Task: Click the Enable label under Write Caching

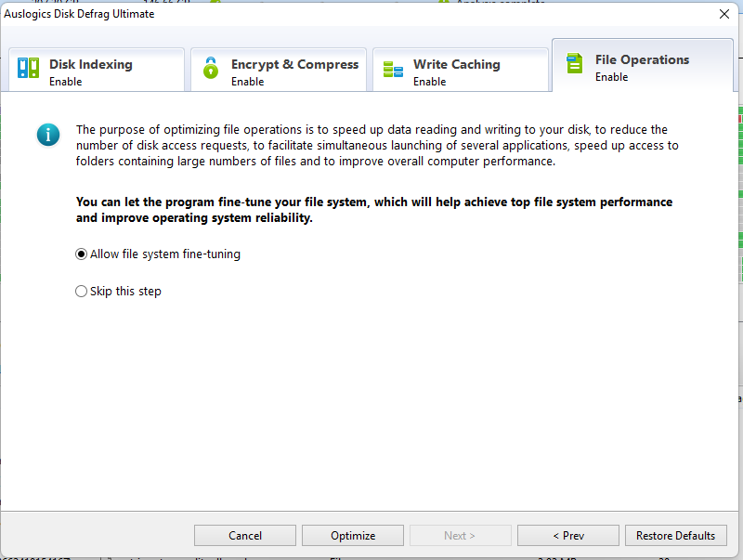Action: click(x=430, y=82)
